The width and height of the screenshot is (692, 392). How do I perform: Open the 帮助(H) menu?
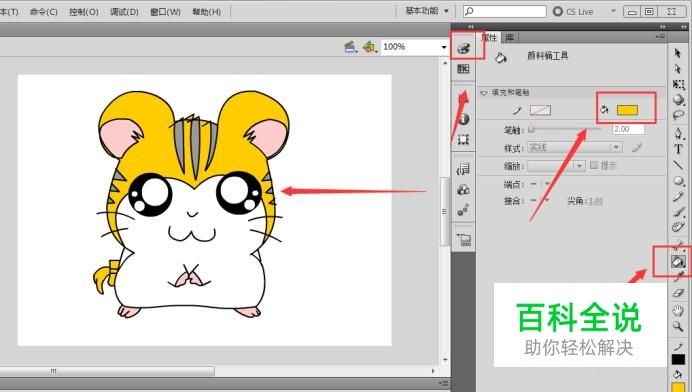207,12
